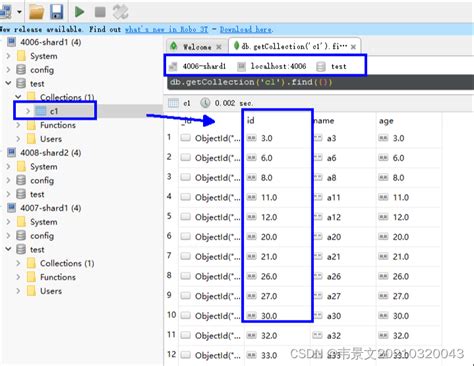The width and height of the screenshot is (474, 366).
Task: Expand config database under 4008-shard2
Action: 8,180
